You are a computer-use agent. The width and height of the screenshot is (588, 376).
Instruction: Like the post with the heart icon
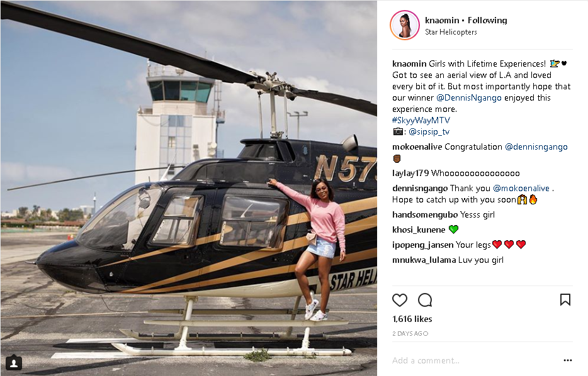click(x=399, y=300)
